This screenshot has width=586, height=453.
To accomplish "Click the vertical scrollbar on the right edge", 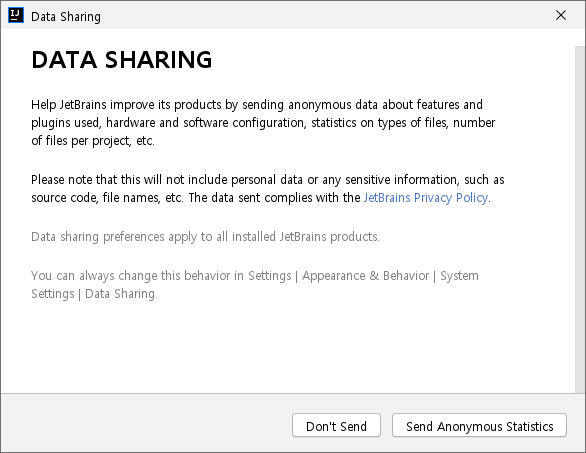I will (x=580, y=219).
